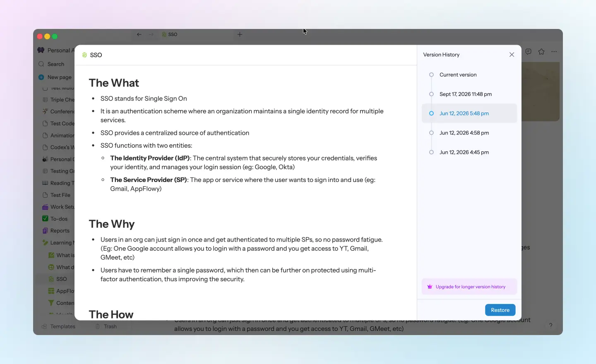This screenshot has width=596, height=364.
Task: Open the Conference page in sidebar
Action: pos(58,112)
